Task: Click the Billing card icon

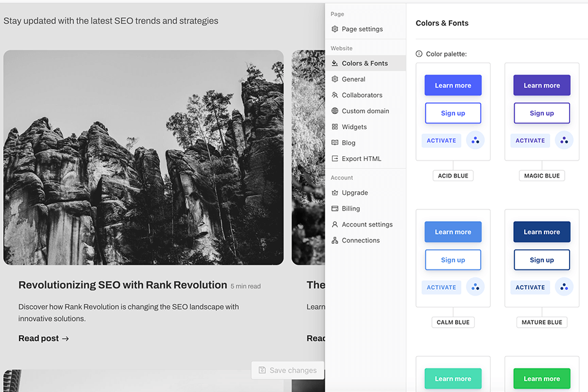Action: click(x=335, y=209)
